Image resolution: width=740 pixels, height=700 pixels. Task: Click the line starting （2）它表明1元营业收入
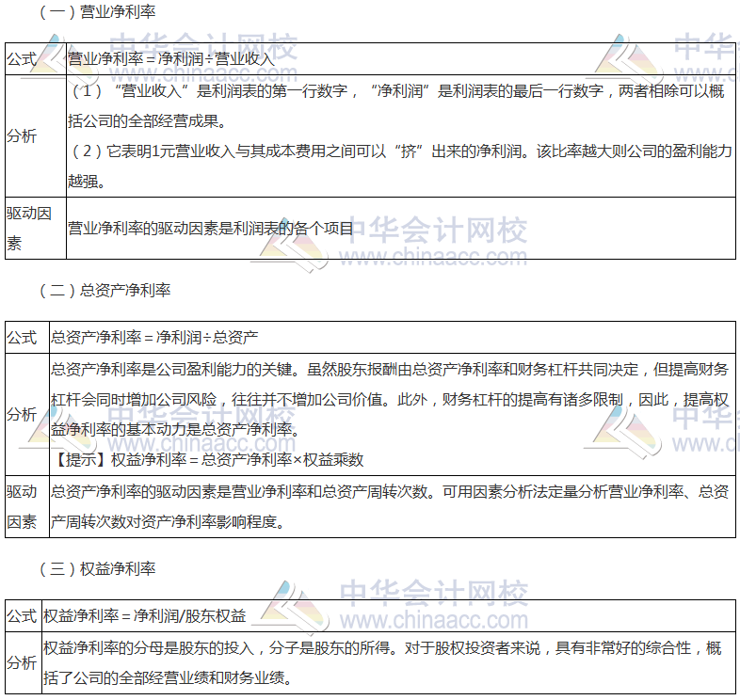pos(402,151)
